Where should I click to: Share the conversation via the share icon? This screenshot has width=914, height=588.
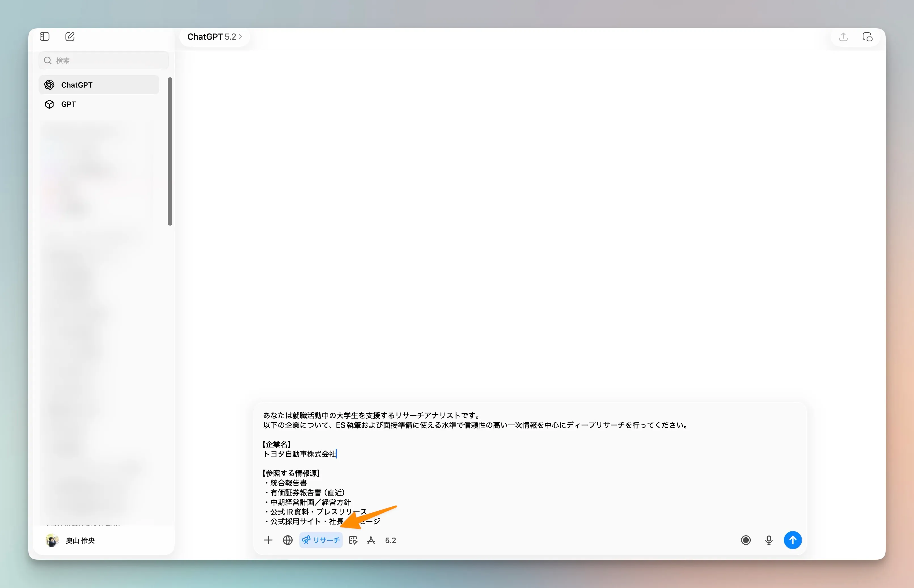(x=843, y=37)
